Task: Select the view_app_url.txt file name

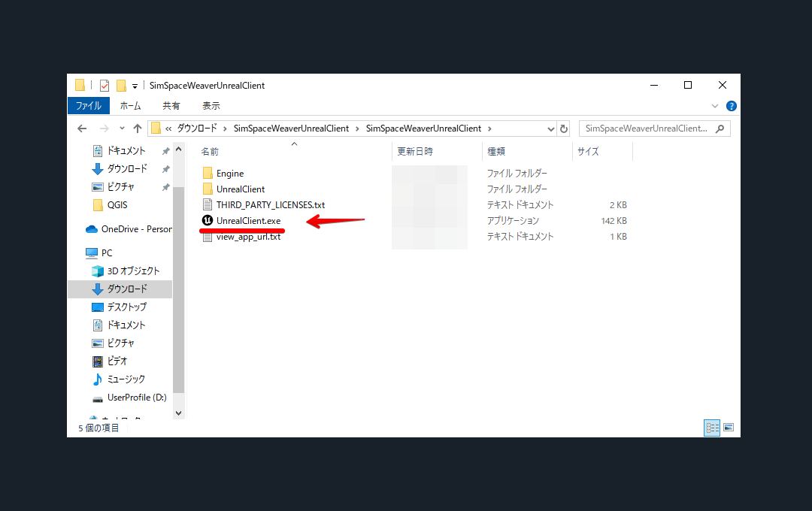Action: point(249,237)
